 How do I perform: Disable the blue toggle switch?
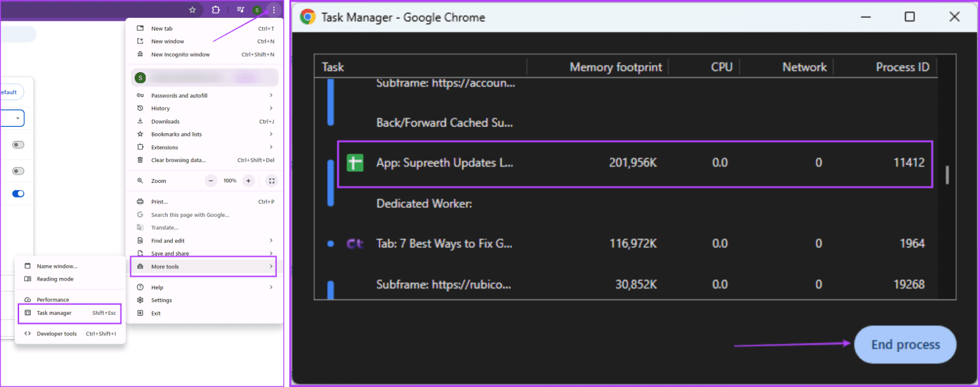click(x=17, y=193)
